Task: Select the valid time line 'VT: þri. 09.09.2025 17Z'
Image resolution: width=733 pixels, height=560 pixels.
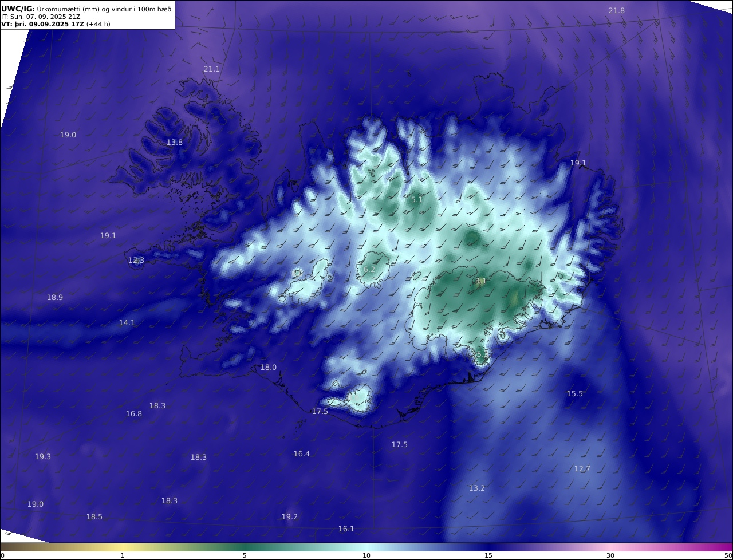Action: point(43,24)
